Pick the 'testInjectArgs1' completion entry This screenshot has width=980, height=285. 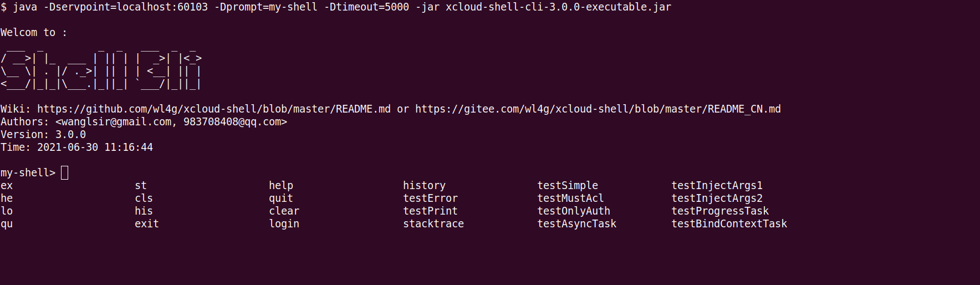tap(717, 186)
